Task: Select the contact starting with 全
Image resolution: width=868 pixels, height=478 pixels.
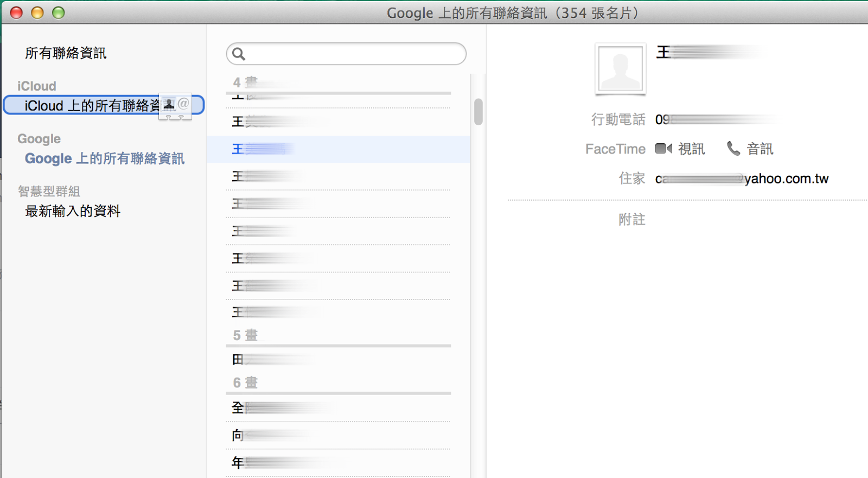Action: coord(338,407)
